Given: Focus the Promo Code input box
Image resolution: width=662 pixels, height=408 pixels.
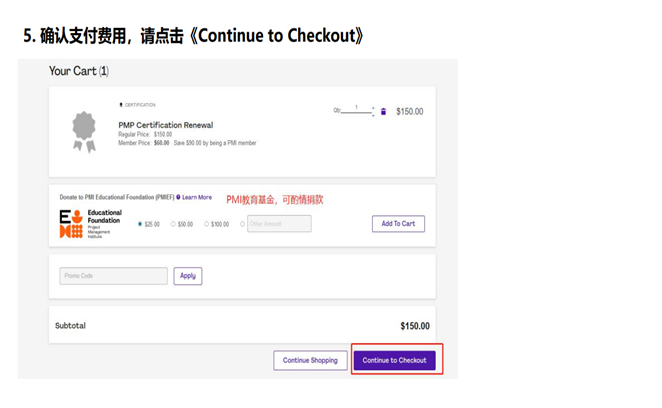Looking at the screenshot, I should pyautogui.click(x=114, y=276).
